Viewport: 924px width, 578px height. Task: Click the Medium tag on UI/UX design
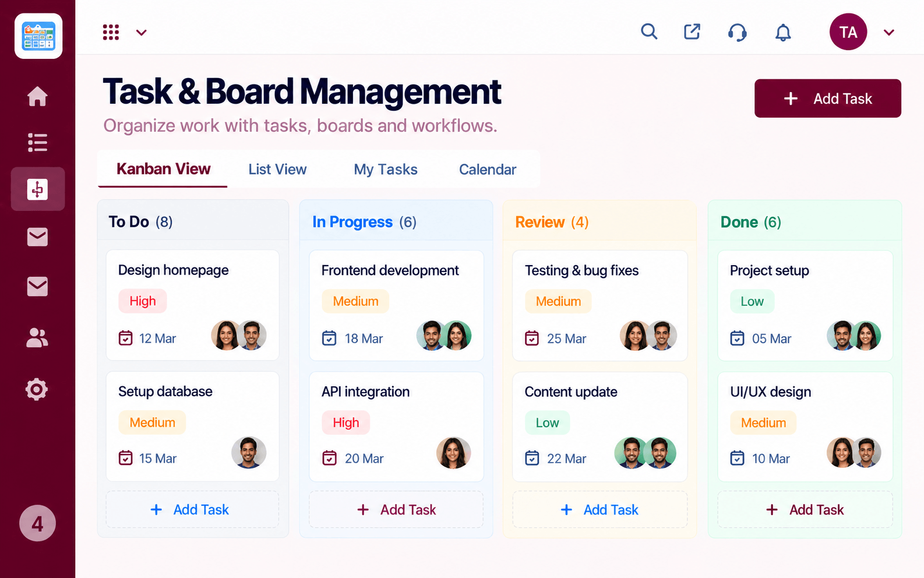763,422
